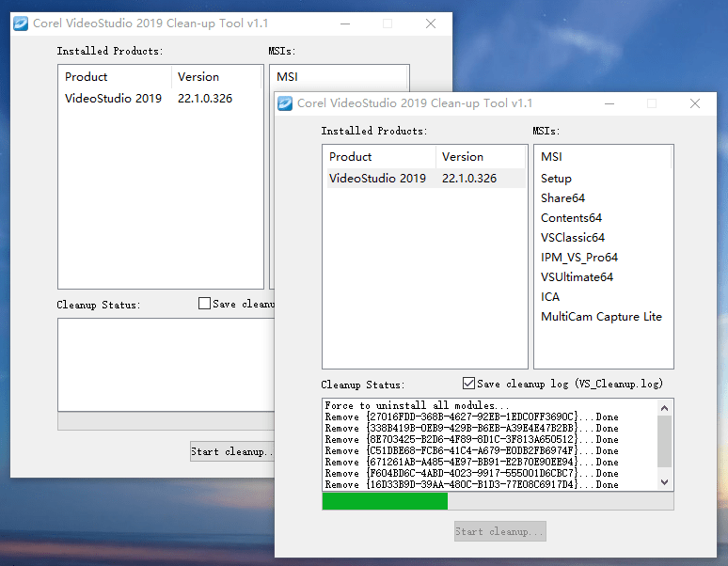Select the Setup entry in the MSI list
The image size is (728, 566).
point(556,179)
